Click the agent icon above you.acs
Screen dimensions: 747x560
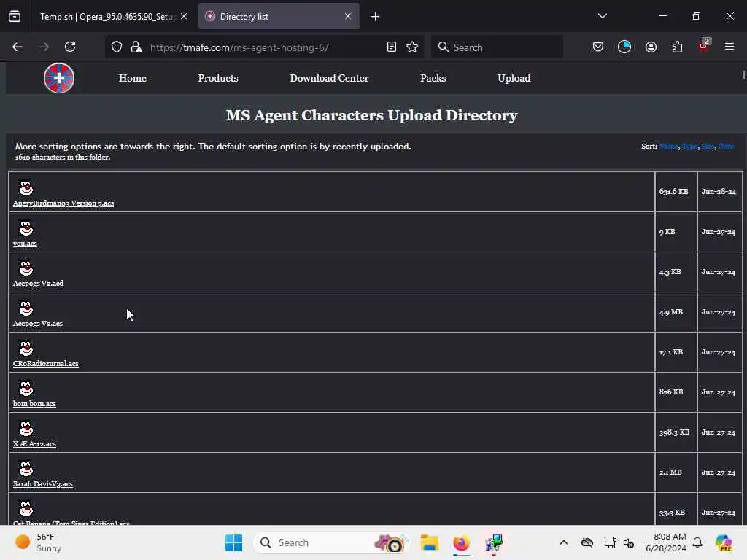[26, 227]
